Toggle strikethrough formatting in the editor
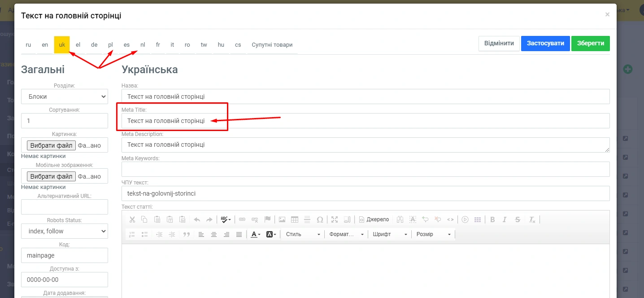This screenshot has height=298, width=644. pyautogui.click(x=518, y=219)
